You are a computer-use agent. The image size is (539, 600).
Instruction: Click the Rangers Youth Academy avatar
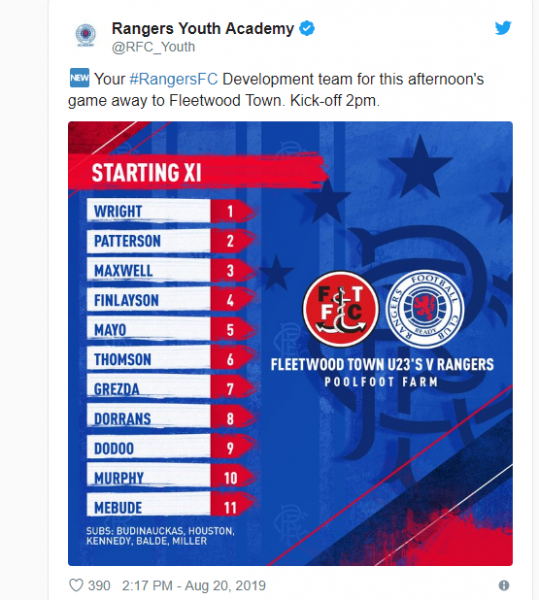pos(86,35)
